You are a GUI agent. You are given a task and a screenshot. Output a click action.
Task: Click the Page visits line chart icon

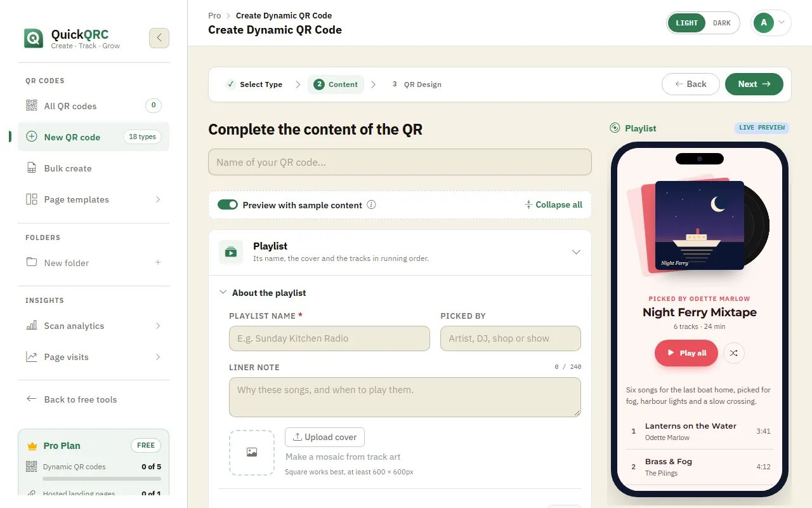[32, 357]
